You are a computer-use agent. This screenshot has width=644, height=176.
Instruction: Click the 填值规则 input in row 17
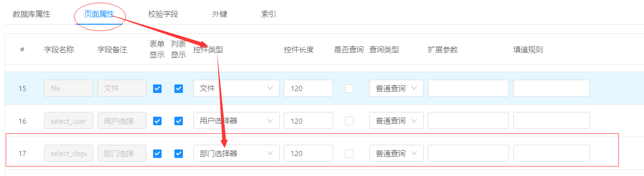(552, 153)
